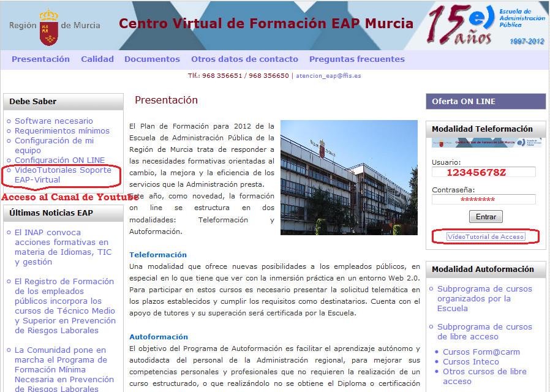
Task: Open the Cursos Form@carm link
Action: pyautogui.click(x=481, y=352)
